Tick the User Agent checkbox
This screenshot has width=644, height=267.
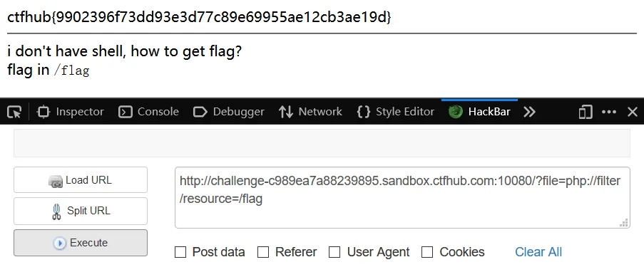(x=334, y=252)
